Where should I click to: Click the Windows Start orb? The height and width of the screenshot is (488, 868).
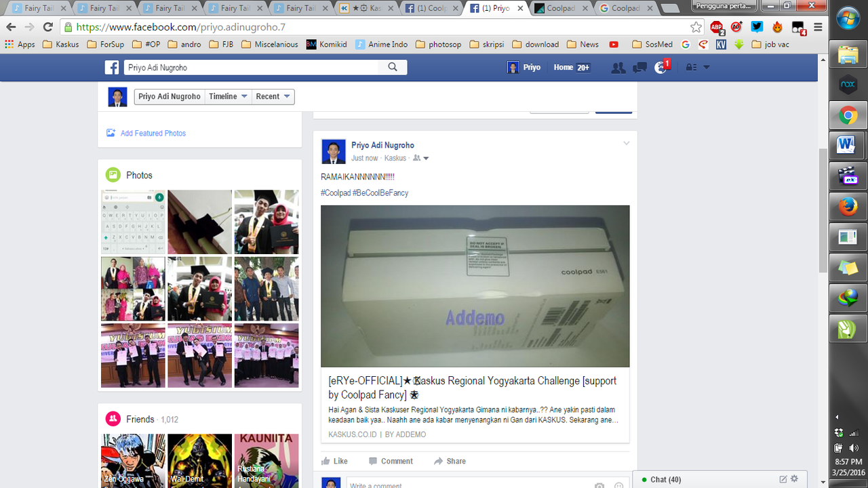(848, 20)
